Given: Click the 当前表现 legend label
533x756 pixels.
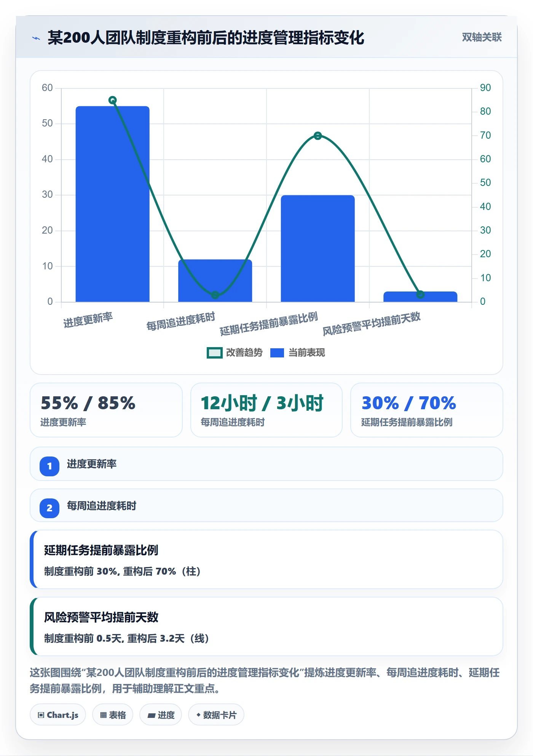Looking at the screenshot, I should pyautogui.click(x=307, y=353).
